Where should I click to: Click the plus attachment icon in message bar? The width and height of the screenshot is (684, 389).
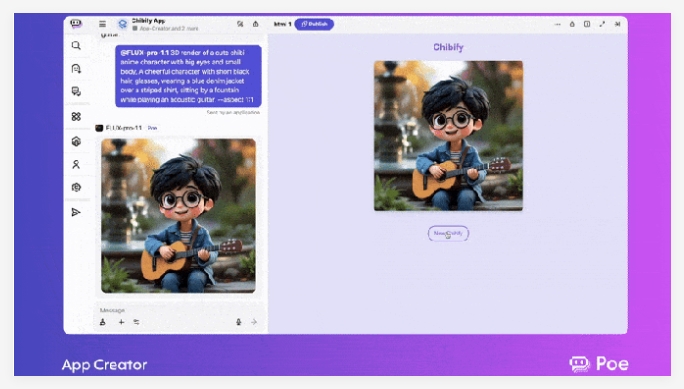click(x=121, y=322)
